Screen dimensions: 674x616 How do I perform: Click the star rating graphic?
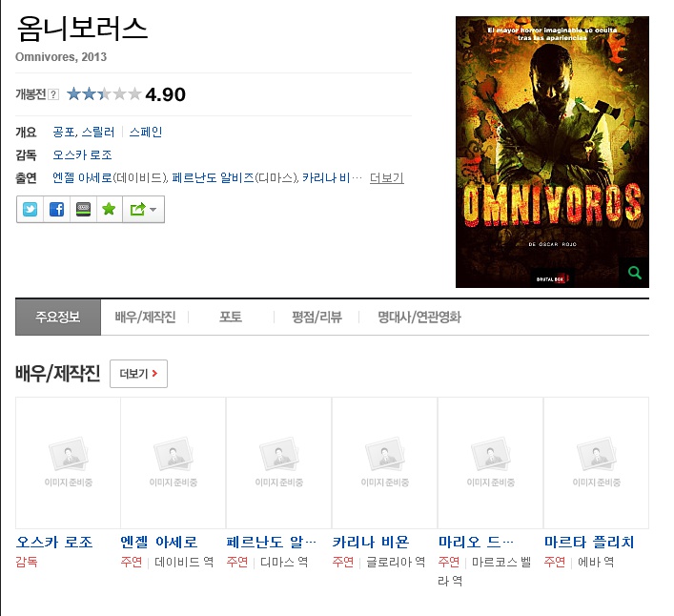click(103, 93)
